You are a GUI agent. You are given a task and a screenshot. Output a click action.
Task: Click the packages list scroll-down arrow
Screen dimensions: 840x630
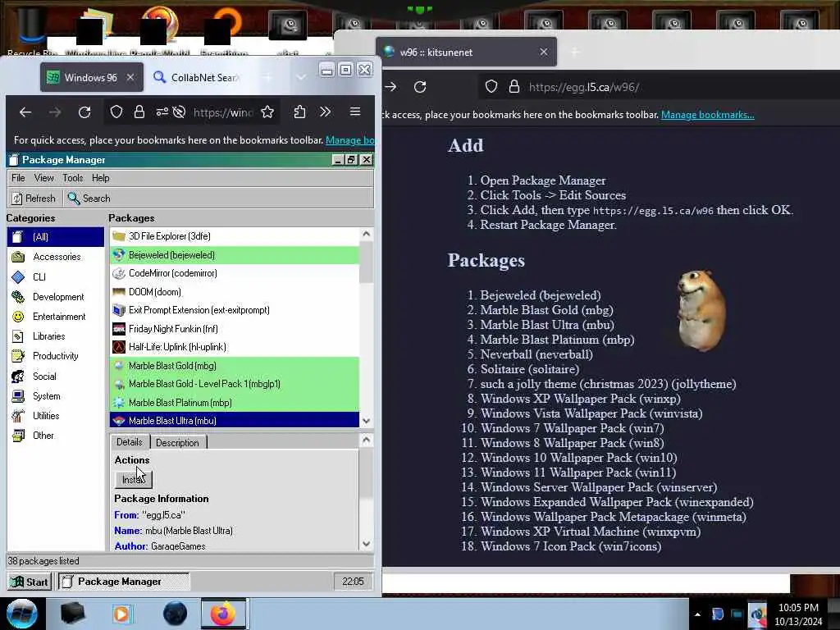[367, 421]
